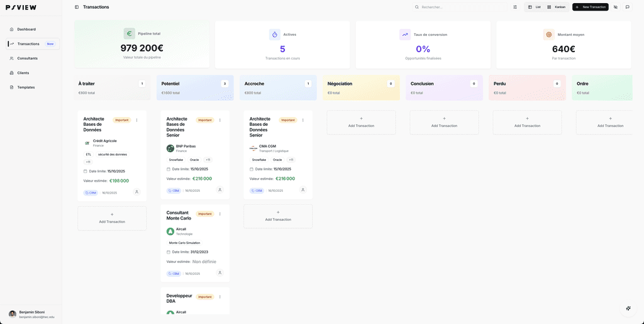The image size is (644, 324).
Task: Click the euro Pipeline total icon
Action: 130,34
